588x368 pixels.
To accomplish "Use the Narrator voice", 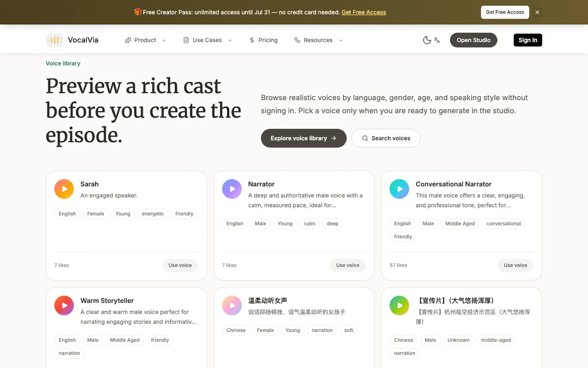I will pos(348,265).
